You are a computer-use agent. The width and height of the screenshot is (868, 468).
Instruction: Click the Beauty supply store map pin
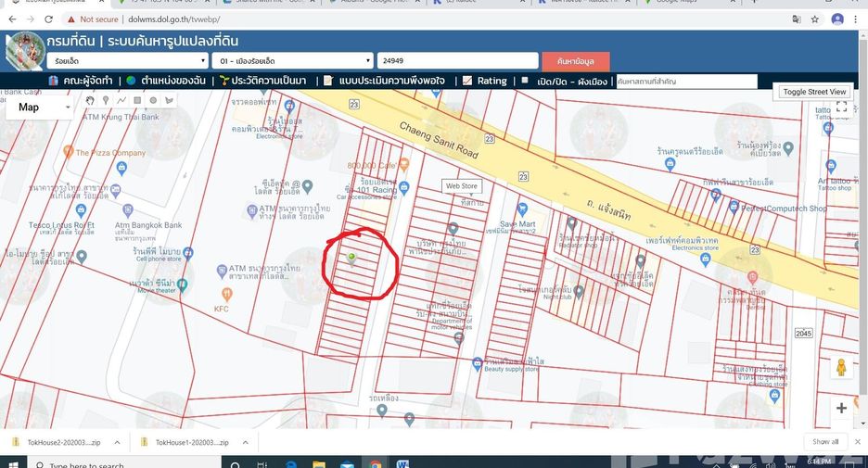[x=478, y=364]
